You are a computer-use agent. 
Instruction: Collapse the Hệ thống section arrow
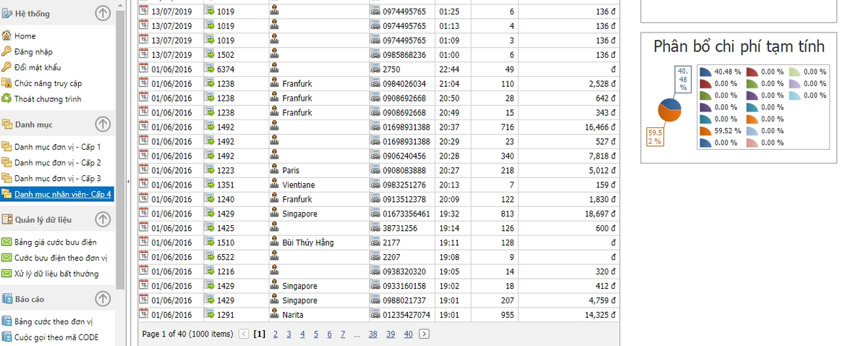coord(103,12)
